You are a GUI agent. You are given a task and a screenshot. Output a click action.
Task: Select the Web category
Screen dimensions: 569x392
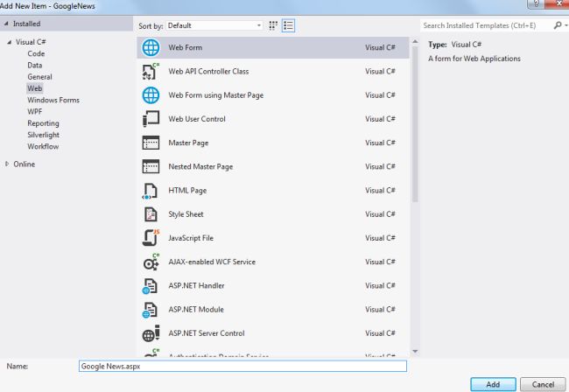click(x=34, y=88)
